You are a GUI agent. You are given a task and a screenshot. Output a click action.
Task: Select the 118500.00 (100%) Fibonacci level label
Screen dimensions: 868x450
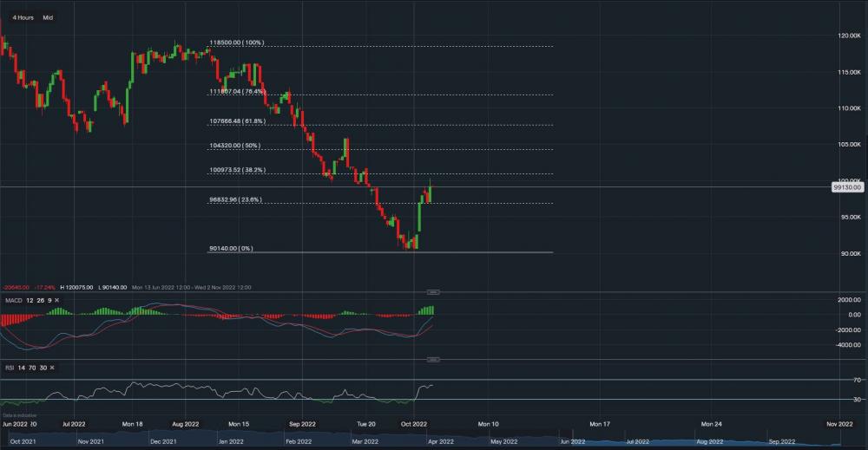pos(236,42)
